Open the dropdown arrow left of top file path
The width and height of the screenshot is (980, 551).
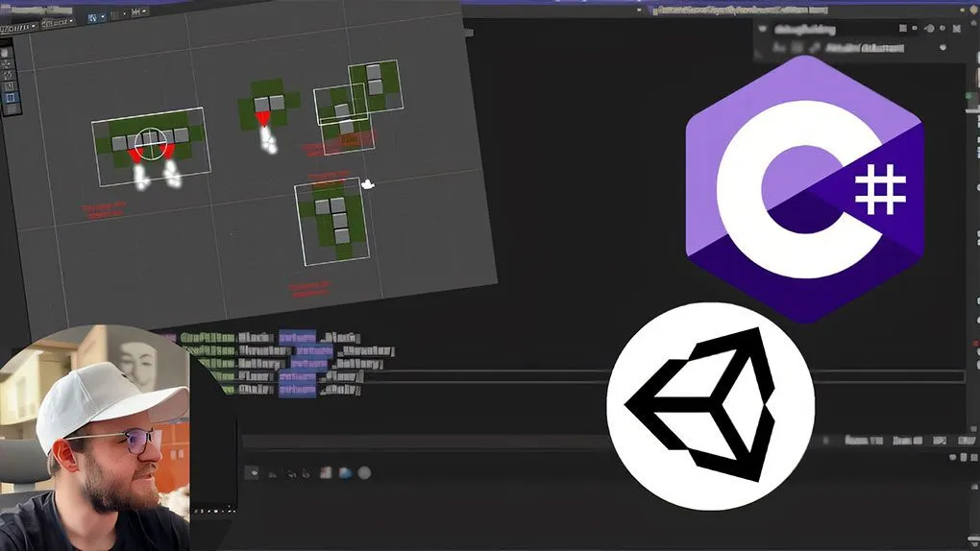coord(639,10)
